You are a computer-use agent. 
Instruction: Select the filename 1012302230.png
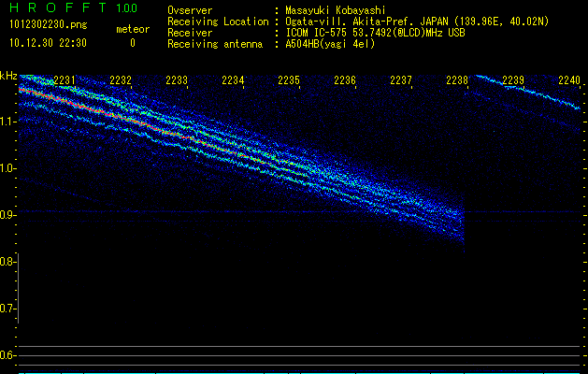pos(49,24)
